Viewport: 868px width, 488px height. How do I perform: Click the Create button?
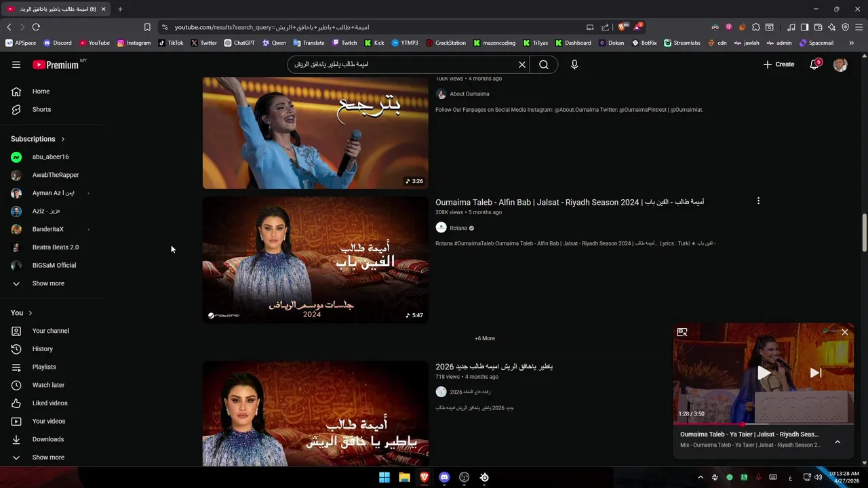[778, 64]
